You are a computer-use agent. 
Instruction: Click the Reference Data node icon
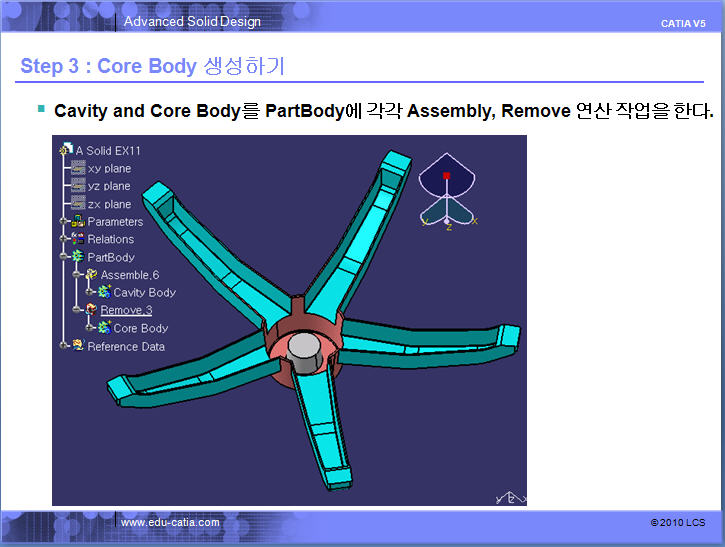click(78, 347)
